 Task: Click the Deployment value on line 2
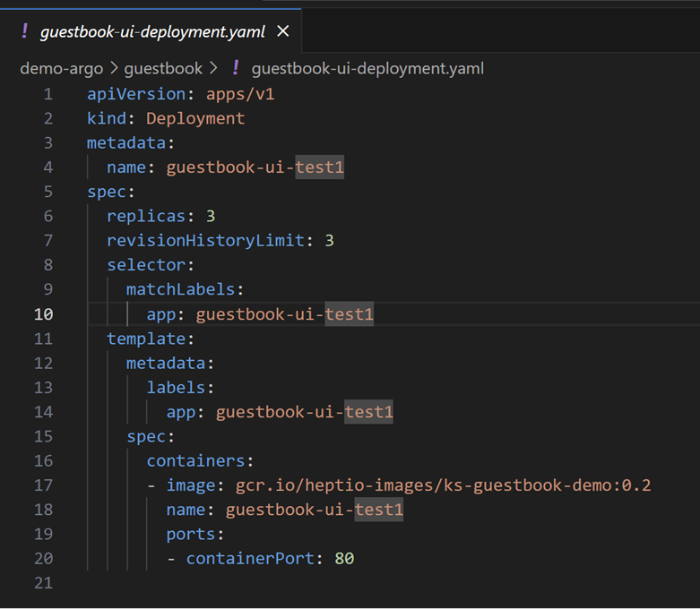[x=195, y=118]
